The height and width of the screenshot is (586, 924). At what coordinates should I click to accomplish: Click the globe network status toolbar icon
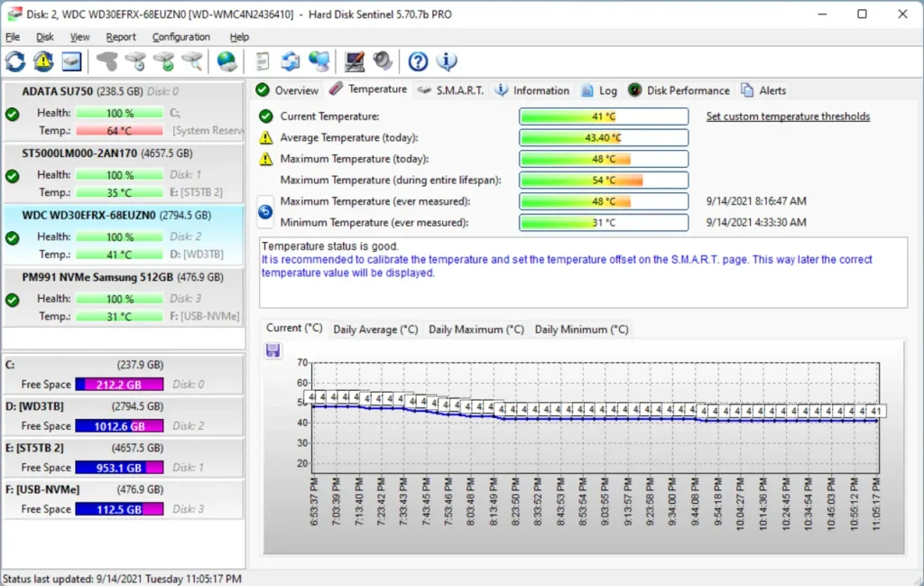pyautogui.click(x=226, y=61)
